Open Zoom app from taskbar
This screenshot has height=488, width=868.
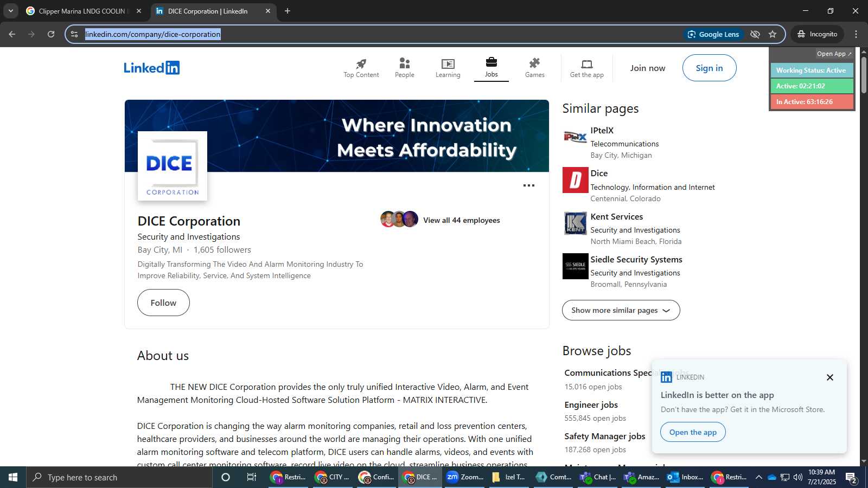point(465,477)
